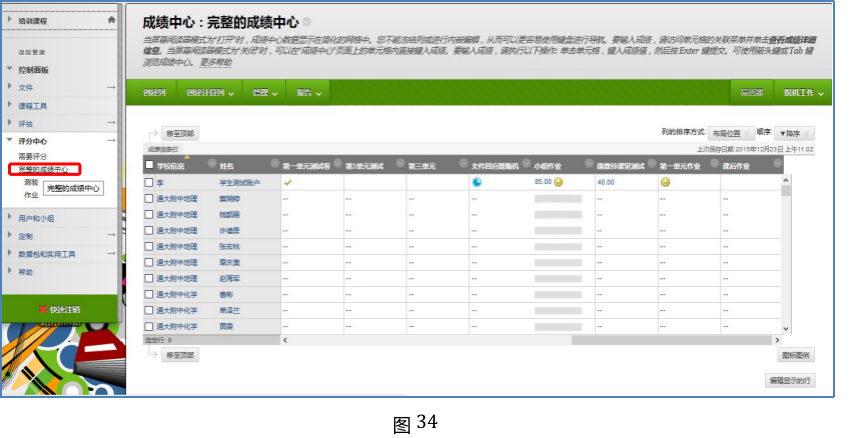Open the 第三单元 column options icon
Screen dimensions: 850x438
463,164
